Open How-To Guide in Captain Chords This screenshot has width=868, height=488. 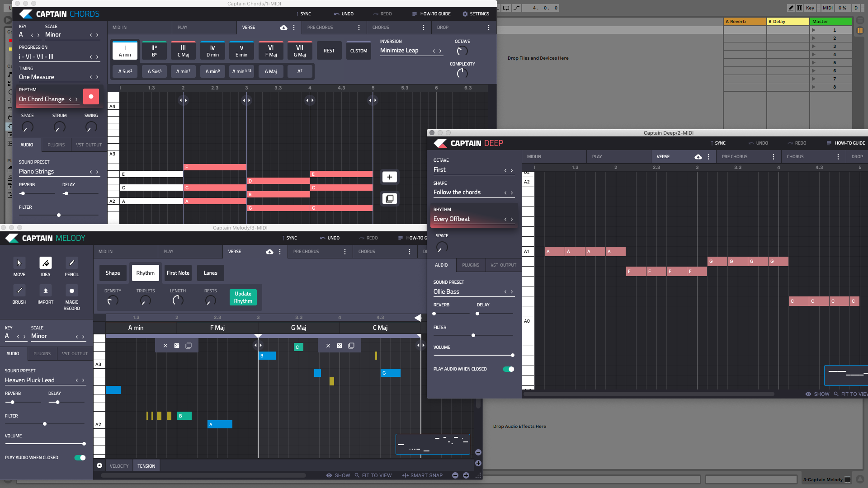431,14
